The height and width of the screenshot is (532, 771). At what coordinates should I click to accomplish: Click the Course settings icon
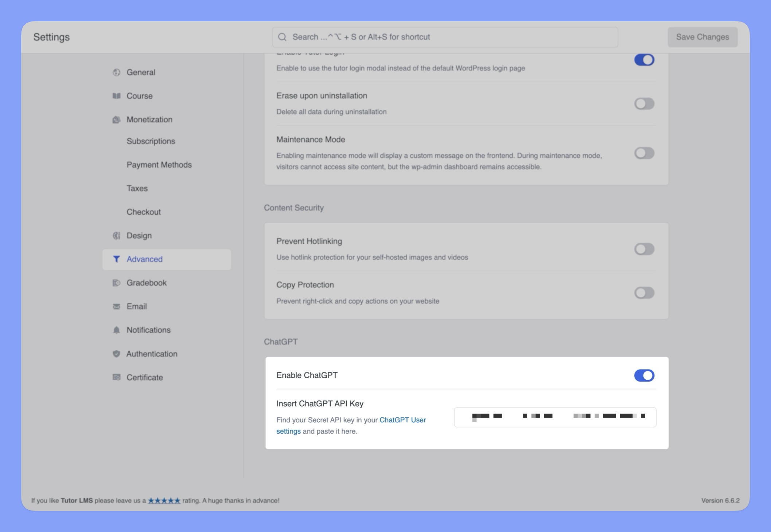click(x=117, y=95)
